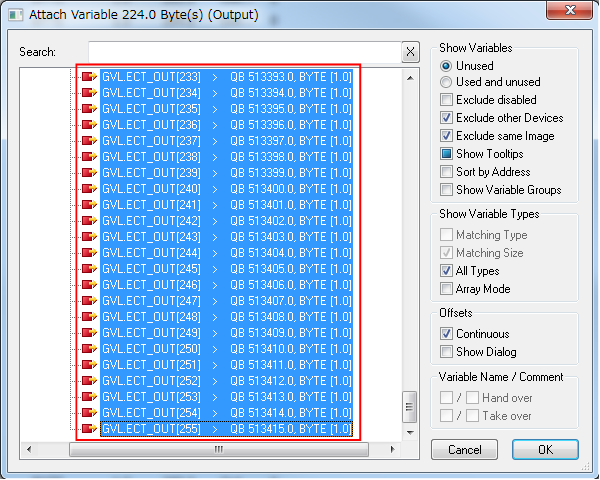This screenshot has height=480, width=600.
Task: Click the vertical scrollbar down arrow
Action: click(x=409, y=432)
